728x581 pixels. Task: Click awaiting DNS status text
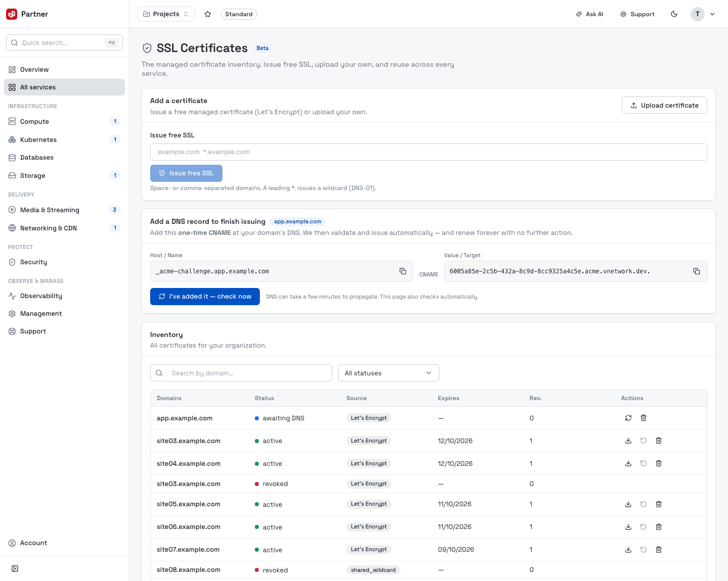point(284,418)
